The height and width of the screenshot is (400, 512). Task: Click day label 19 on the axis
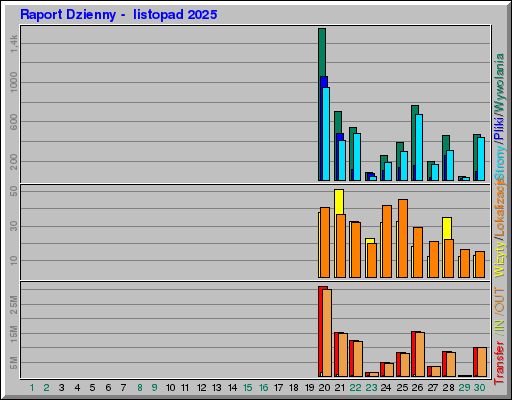[x=309, y=388]
